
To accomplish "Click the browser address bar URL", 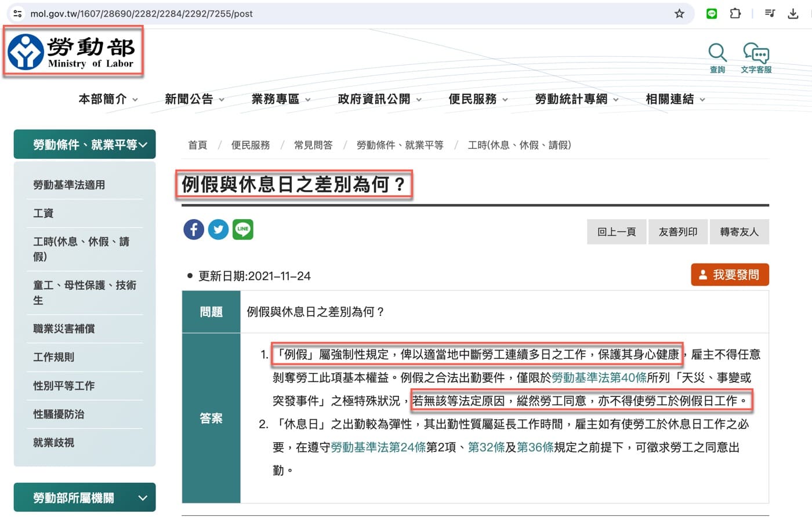I will click(x=142, y=13).
